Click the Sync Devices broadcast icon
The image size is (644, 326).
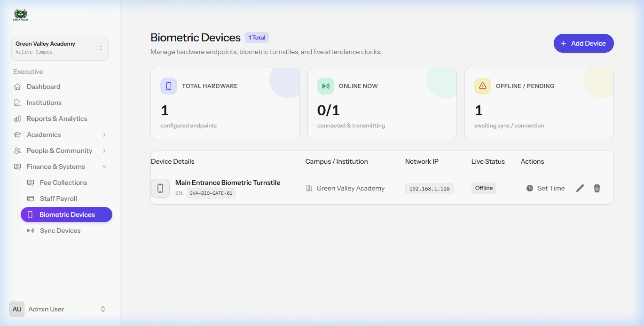pos(31,231)
